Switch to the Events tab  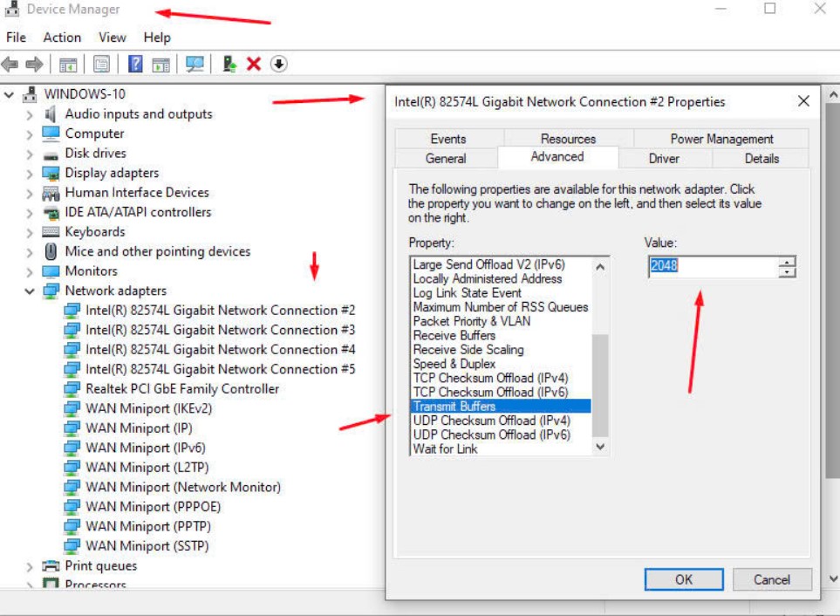(448, 139)
